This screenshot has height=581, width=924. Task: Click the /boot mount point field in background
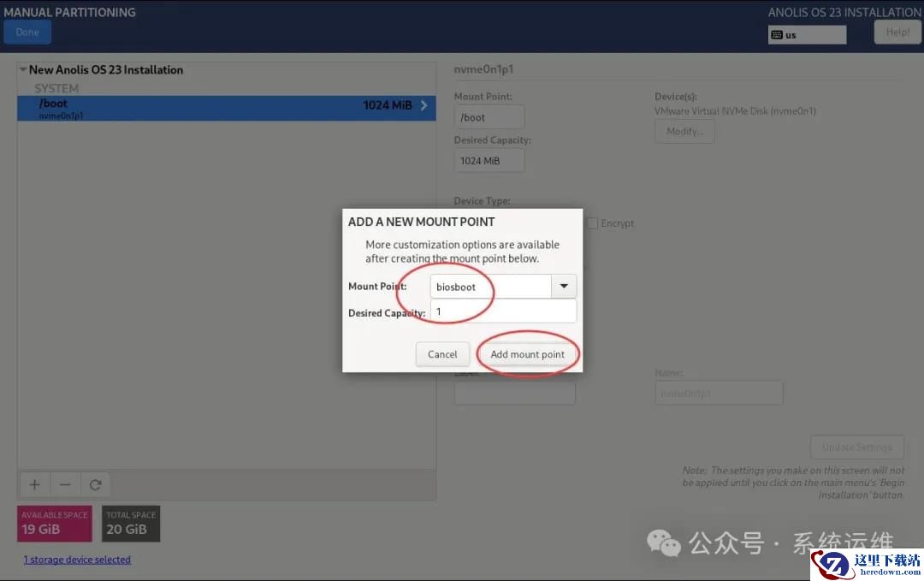[x=489, y=117]
